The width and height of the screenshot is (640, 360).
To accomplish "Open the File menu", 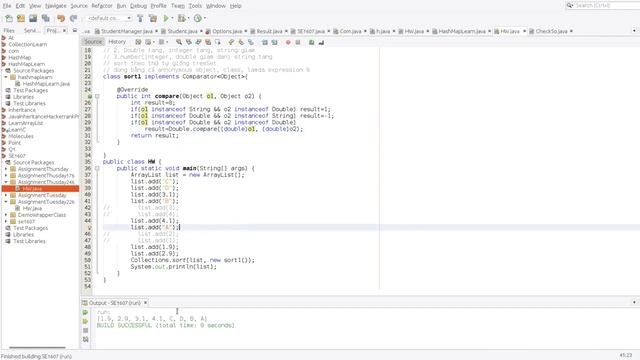I will [7, 6].
